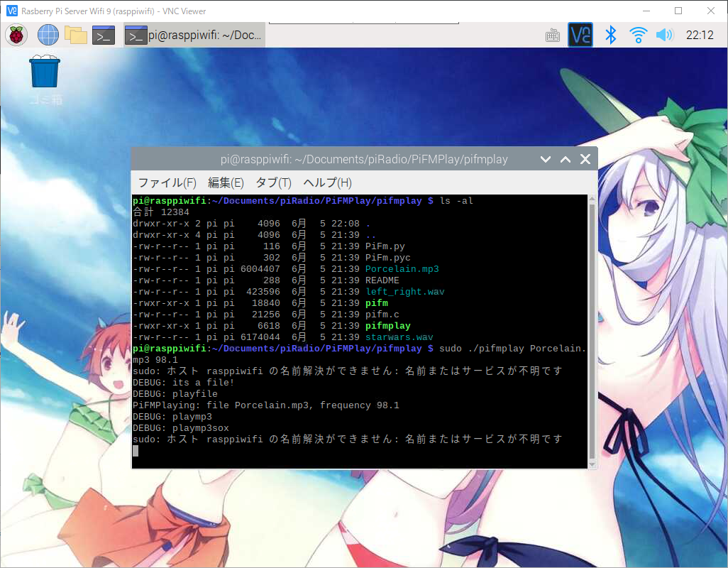728x568 pixels.
Task: Click the 'DEBUG: playfile' line
Action: tap(175, 394)
